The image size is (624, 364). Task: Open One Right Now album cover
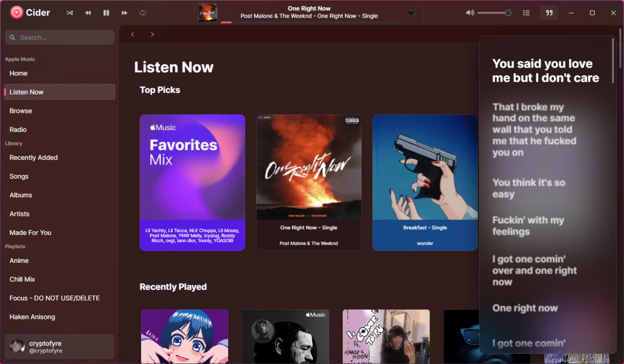click(x=309, y=168)
